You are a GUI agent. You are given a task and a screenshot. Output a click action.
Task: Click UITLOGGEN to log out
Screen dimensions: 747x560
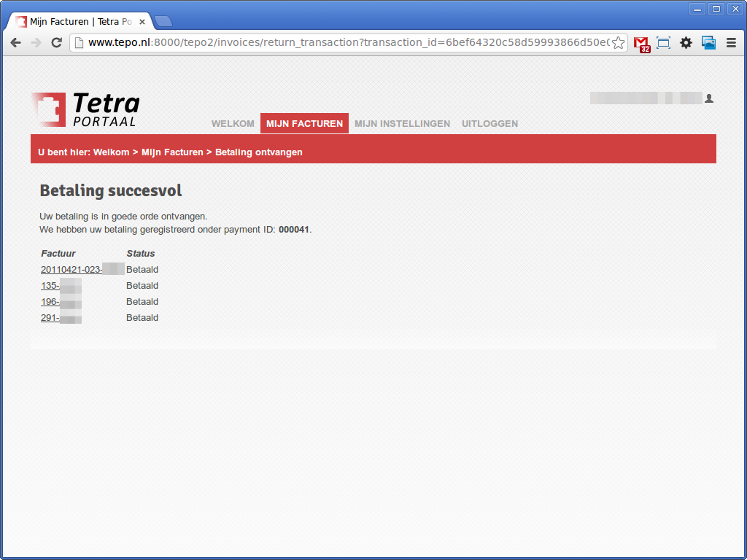[x=489, y=124]
